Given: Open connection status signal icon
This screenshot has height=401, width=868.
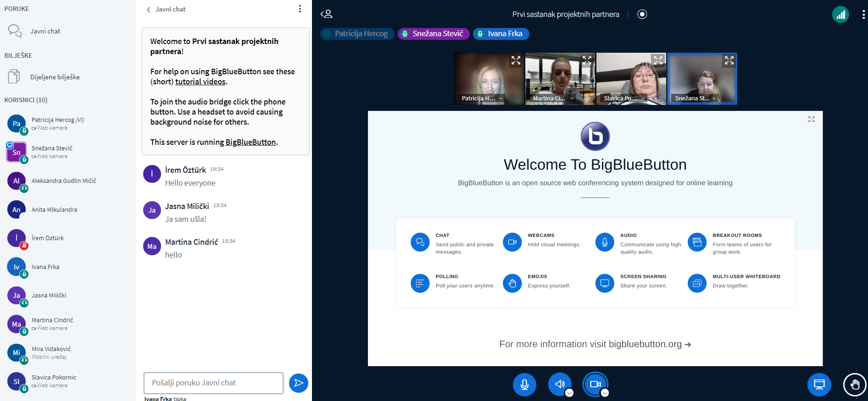Looking at the screenshot, I should point(840,15).
